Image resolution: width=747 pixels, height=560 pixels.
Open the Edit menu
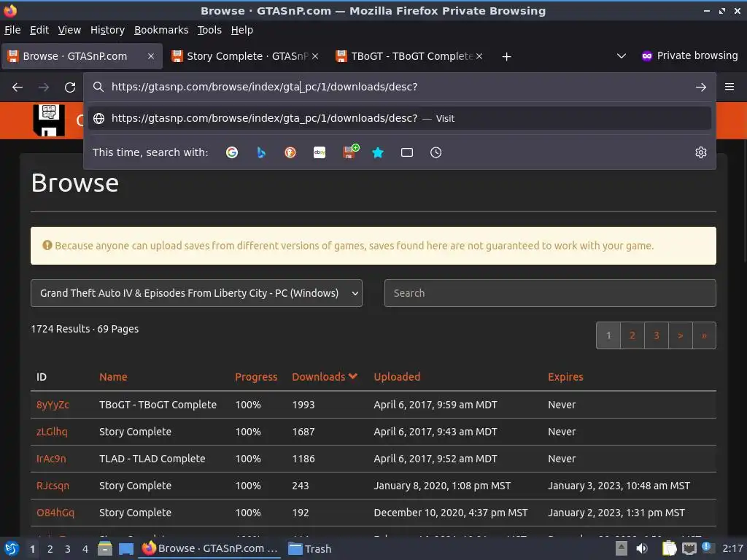tap(39, 30)
